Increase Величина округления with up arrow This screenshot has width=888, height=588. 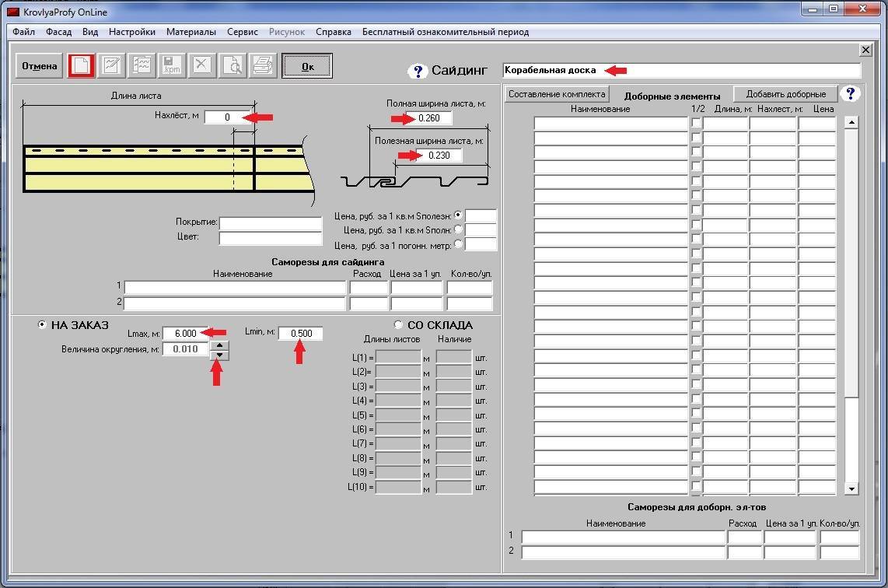(220, 345)
